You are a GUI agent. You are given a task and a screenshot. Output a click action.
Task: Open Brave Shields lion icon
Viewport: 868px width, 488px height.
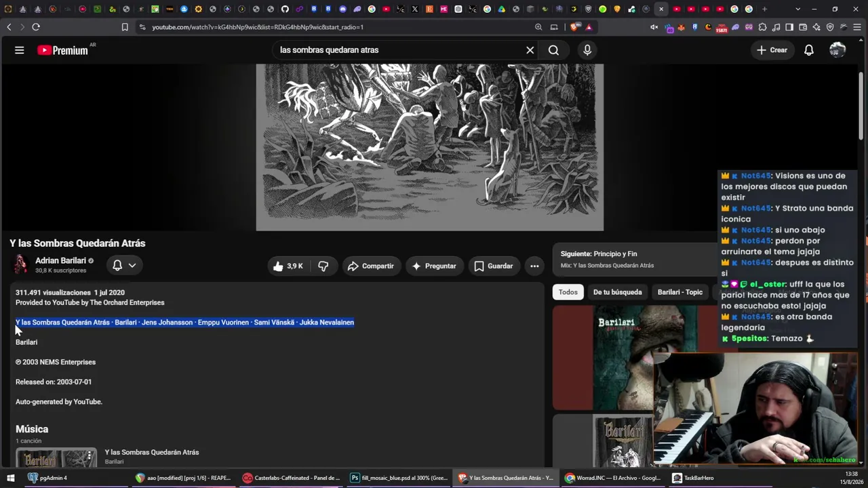point(575,27)
